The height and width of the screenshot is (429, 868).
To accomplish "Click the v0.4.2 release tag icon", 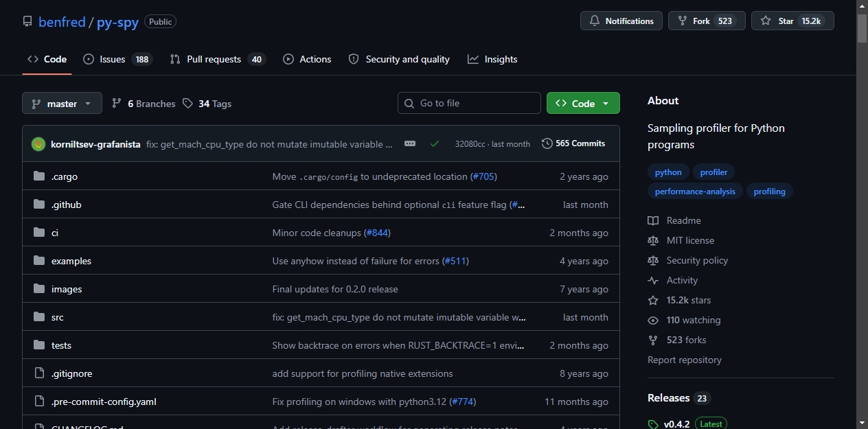I will click(x=653, y=424).
